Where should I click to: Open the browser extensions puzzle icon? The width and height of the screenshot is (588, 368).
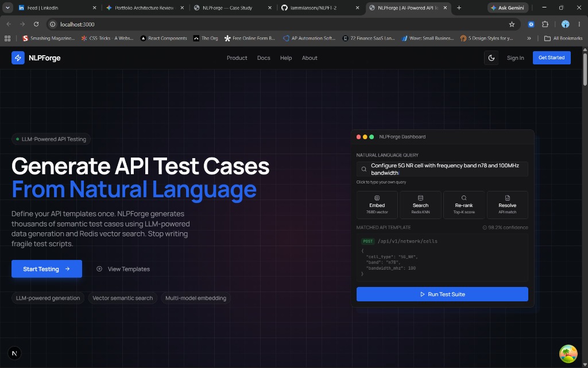(x=545, y=24)
